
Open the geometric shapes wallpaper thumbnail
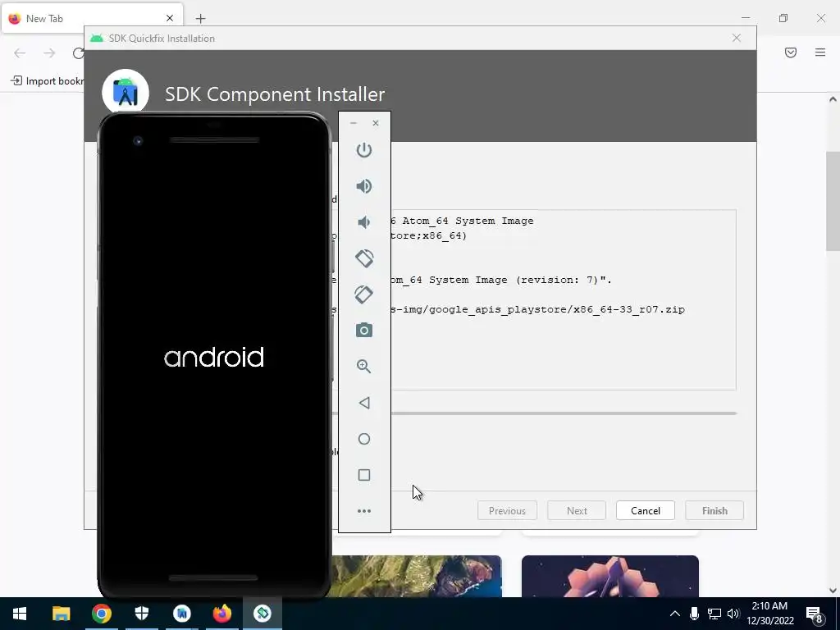(609, 576)
